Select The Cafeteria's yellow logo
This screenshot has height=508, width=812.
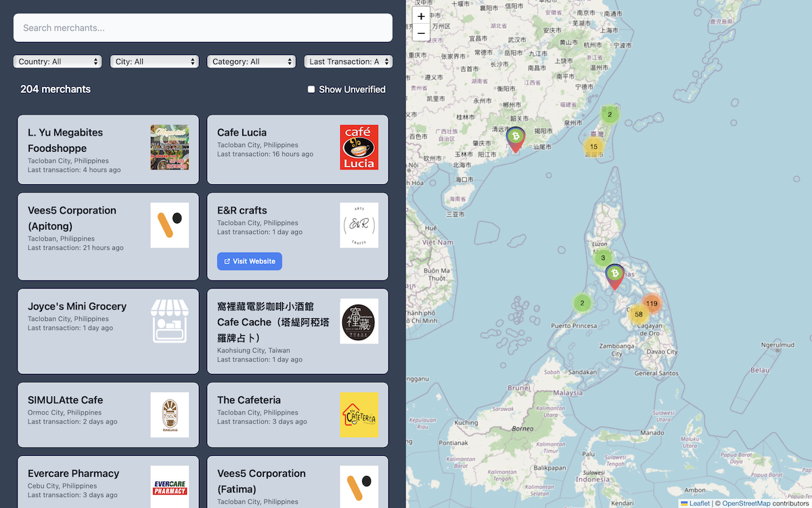359,415
